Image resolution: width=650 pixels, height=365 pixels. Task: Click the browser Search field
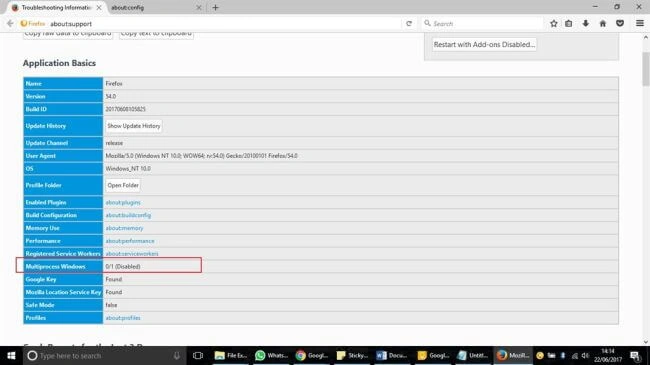pos(483,24)
